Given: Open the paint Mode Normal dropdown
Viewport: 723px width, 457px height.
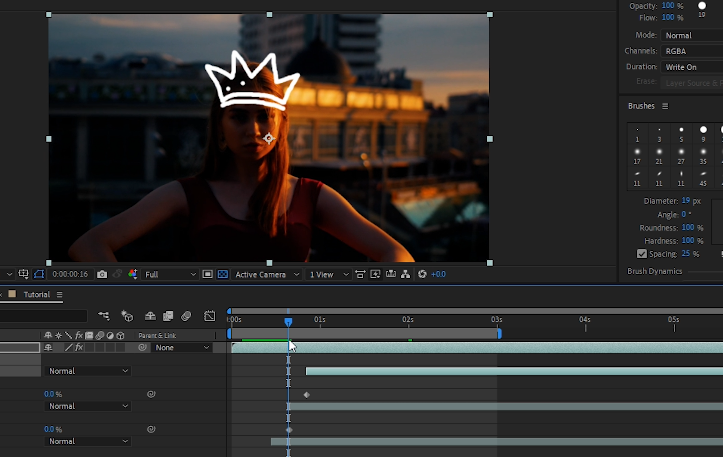Looking at the screenshot, I should click(692, 36).
